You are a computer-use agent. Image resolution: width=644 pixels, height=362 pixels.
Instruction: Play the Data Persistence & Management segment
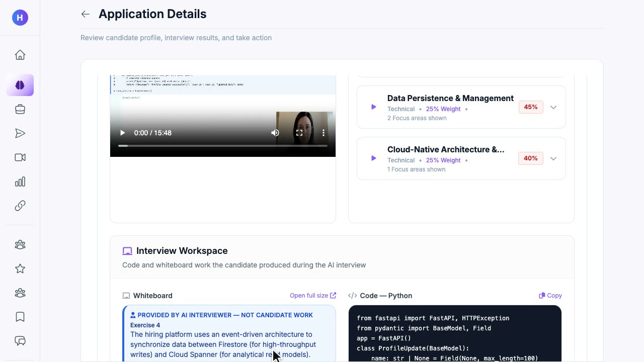click(373, 107)
